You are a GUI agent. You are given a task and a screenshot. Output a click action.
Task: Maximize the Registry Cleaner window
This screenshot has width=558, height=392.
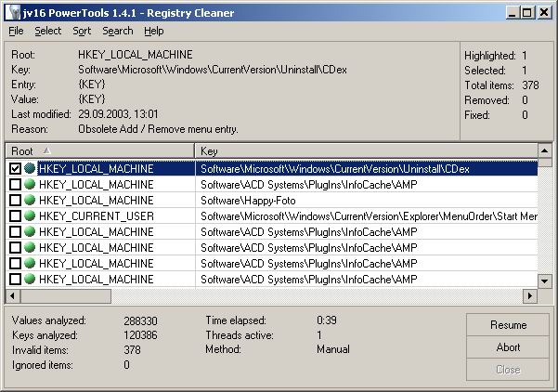pyautogui.click(x=527, y=13)
